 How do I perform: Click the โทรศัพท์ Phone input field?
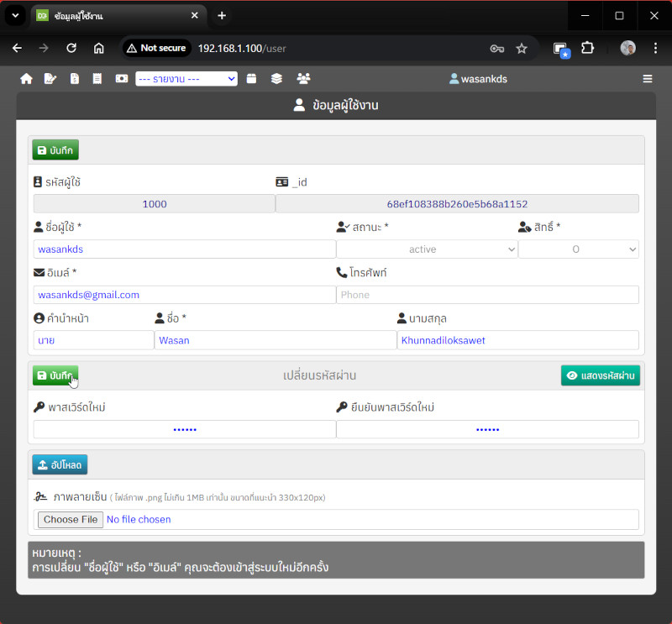[487, 295]
